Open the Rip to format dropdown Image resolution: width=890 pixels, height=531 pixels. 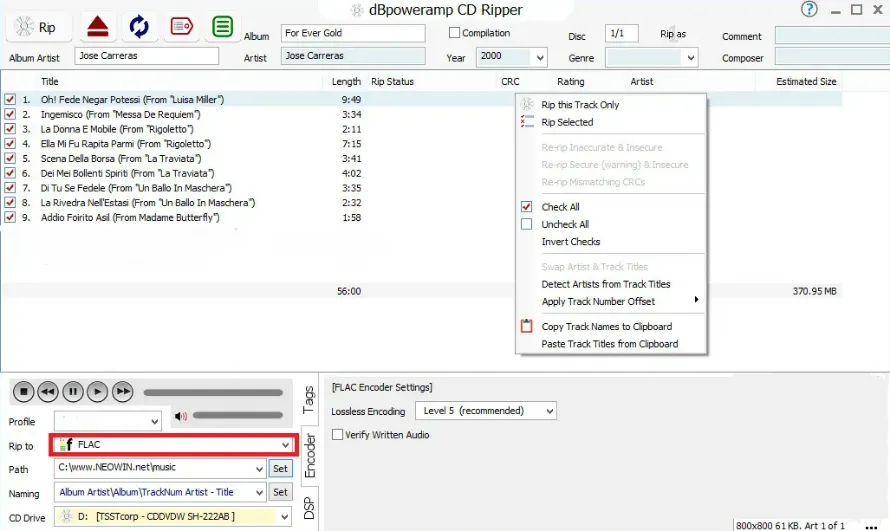[286, 445]
